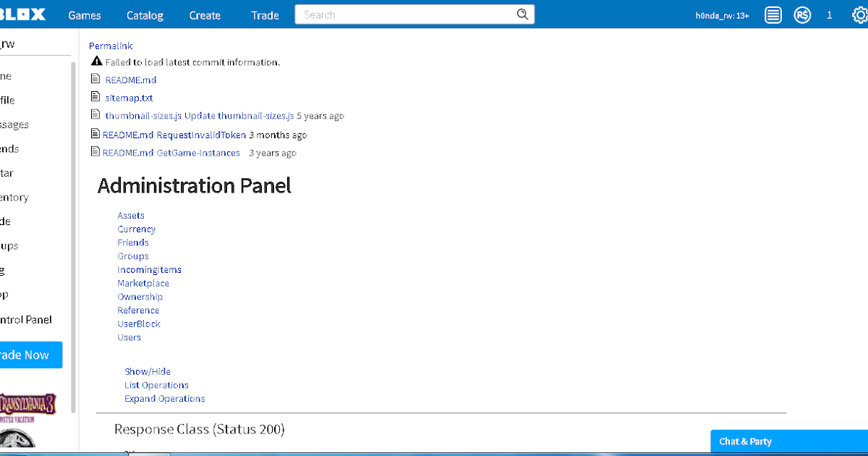Open the Users link
The width and height of the screenshot is (868, 456).
(129, 337)
